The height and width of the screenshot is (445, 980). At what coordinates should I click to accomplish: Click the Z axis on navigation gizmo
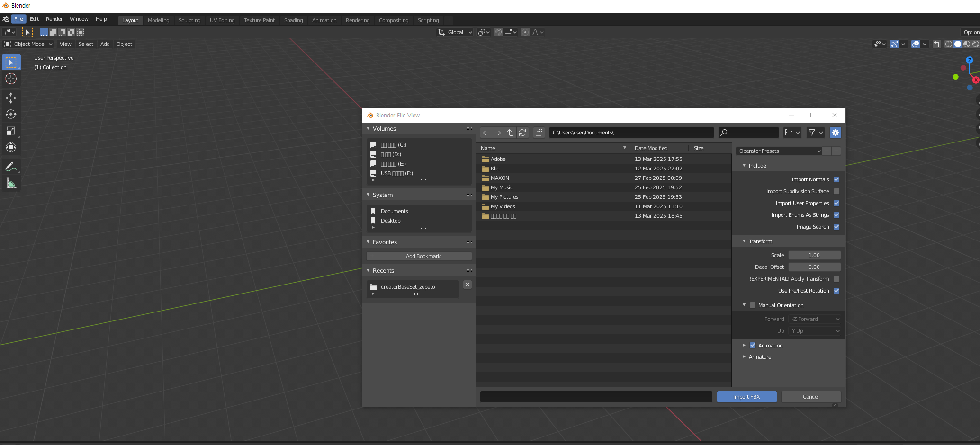970,60
